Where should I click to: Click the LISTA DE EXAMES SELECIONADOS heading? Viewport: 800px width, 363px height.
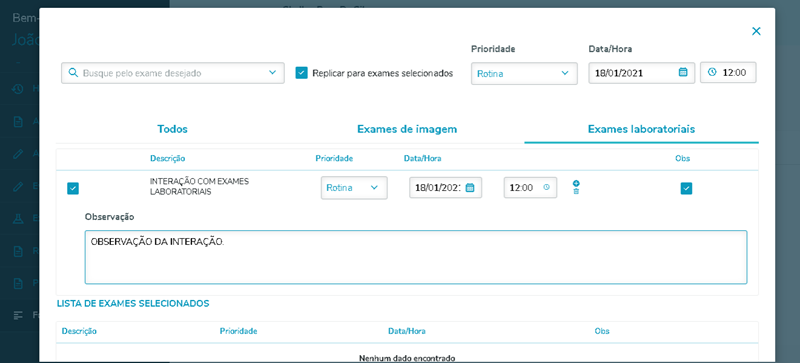click(133, 303)
